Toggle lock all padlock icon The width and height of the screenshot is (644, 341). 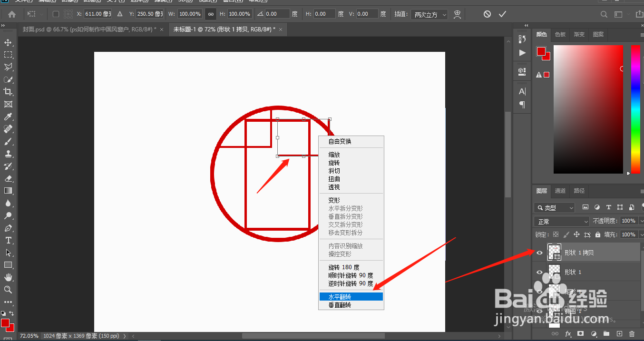click(598, 234)
